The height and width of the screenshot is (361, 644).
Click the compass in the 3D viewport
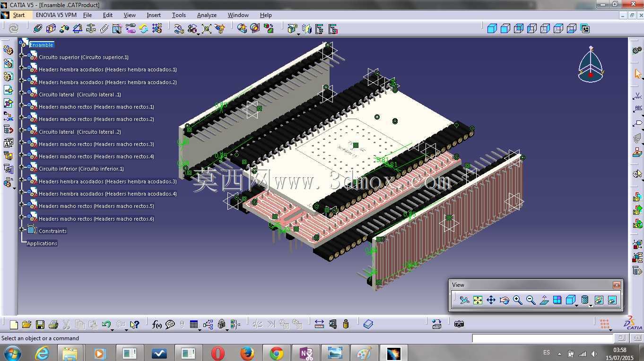pos(591,65)
